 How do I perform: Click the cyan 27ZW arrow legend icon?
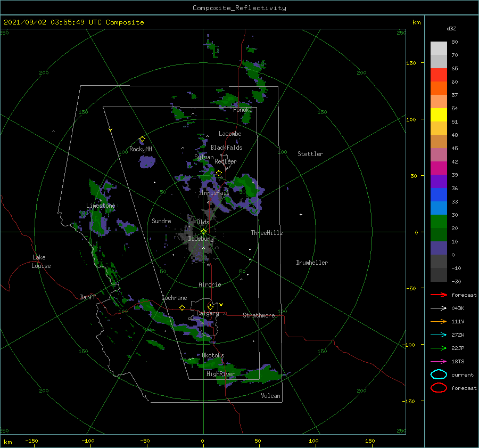click(x=439, y=335)
